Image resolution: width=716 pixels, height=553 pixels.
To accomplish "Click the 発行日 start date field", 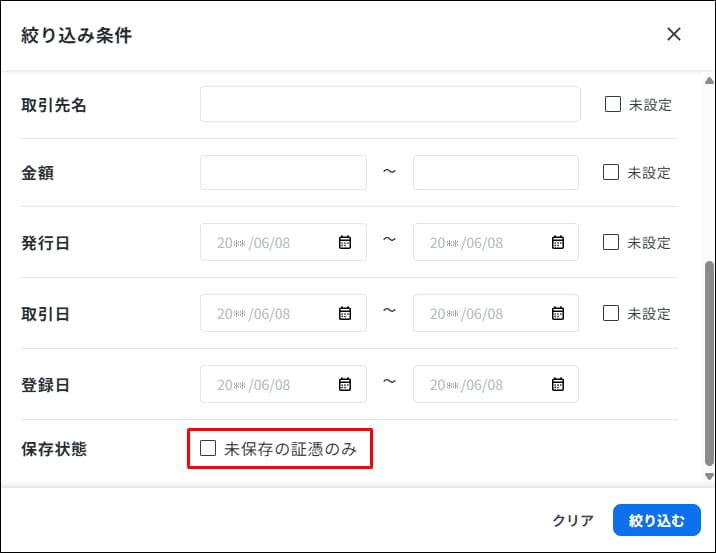I will pyautogui.click(x=283, y=242).
